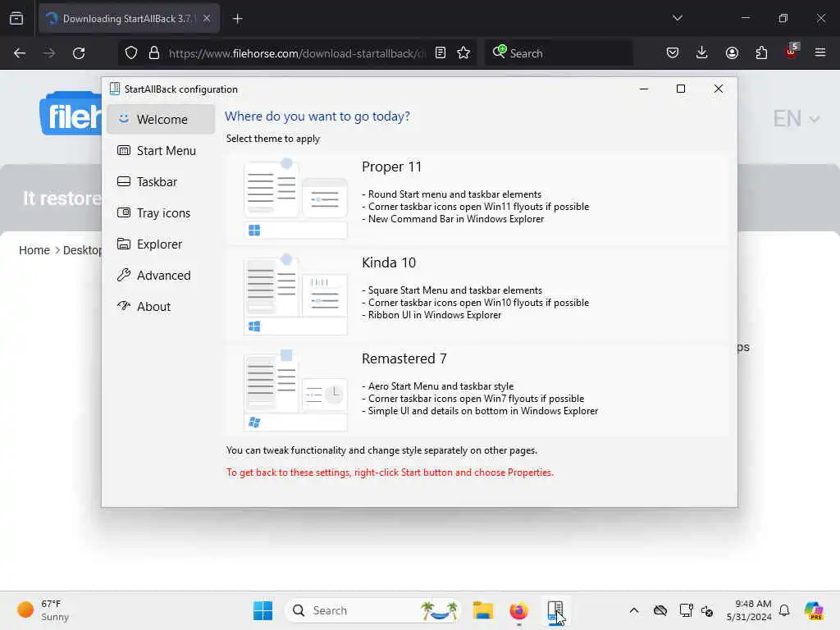Image resolution: width=840 pixels, height=630 pixels.
Task: Open the Windows Start button
Action: (x=262, y=610)
